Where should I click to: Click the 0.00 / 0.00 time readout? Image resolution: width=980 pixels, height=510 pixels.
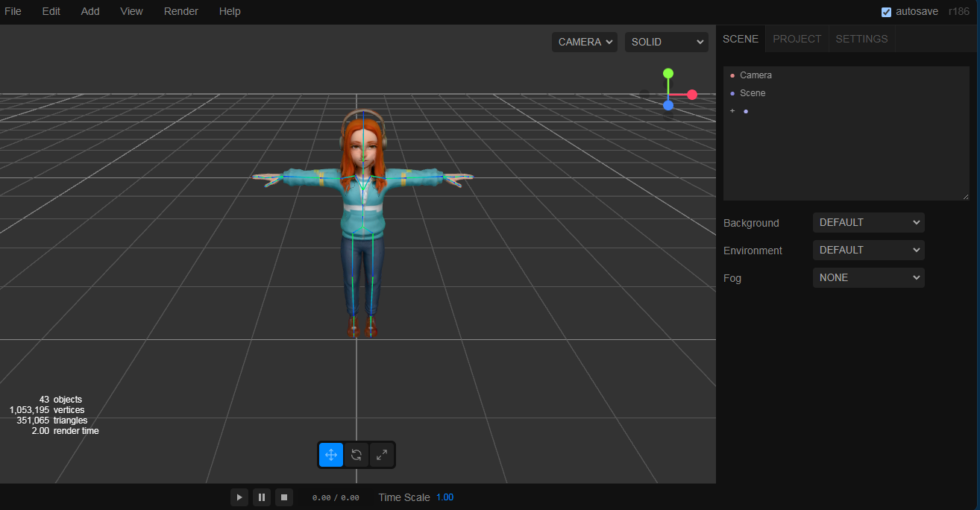point(336,497)
